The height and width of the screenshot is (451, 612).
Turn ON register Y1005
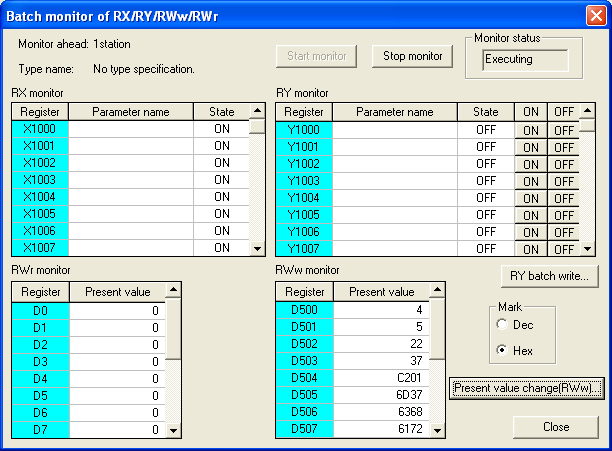530,215
